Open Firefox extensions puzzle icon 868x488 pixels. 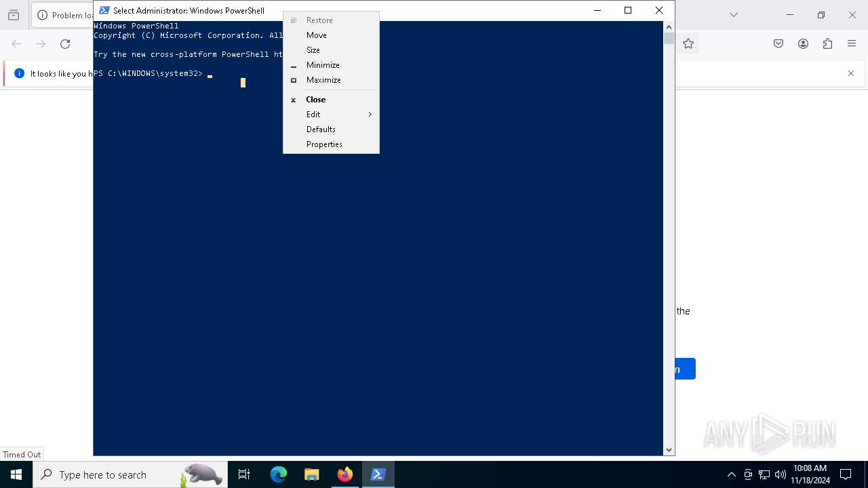827,44
